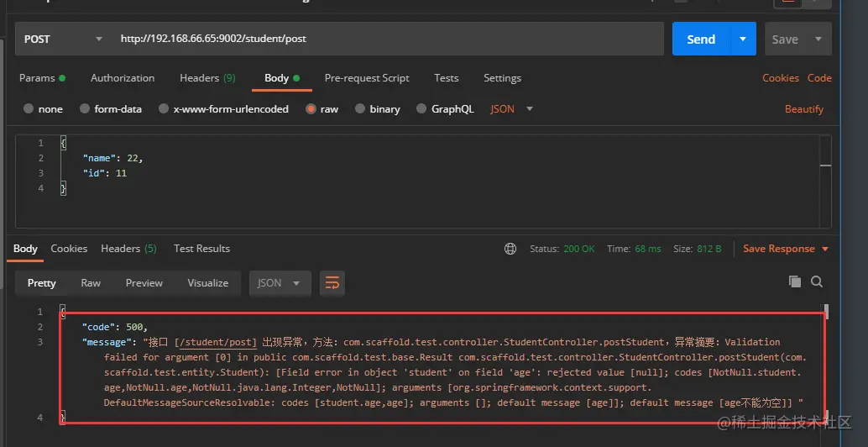This screenshot has width=868, height=447.
Task: Click Beautify to format the body
Action: [x=804, y=109]
